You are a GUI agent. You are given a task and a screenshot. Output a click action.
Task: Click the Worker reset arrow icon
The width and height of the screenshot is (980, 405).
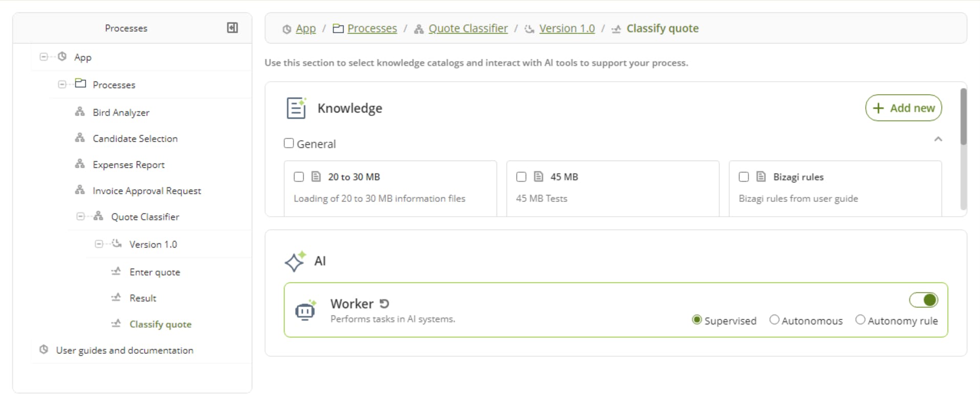click(384, 304)
